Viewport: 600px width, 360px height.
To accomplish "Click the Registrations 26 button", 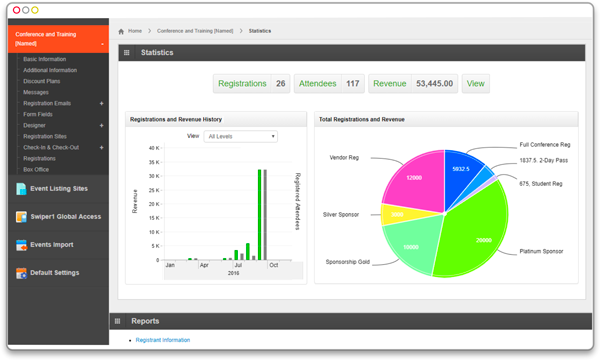I will click(251, 84).
